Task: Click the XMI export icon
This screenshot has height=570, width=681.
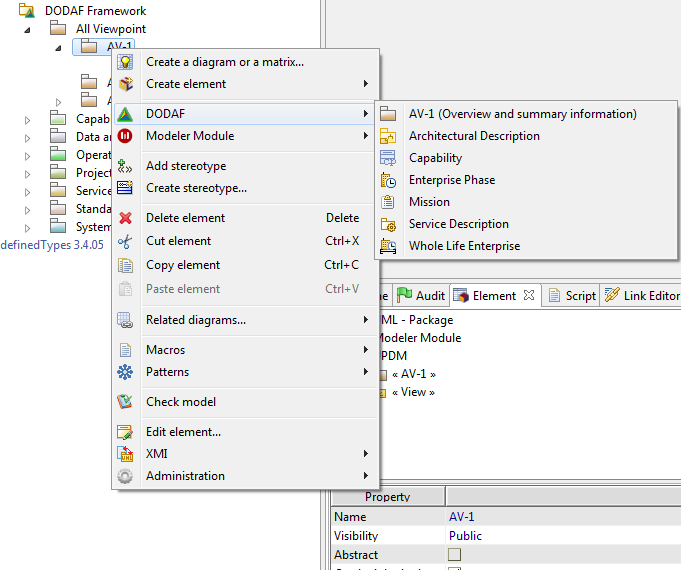Action: click(x=125, y=454)
